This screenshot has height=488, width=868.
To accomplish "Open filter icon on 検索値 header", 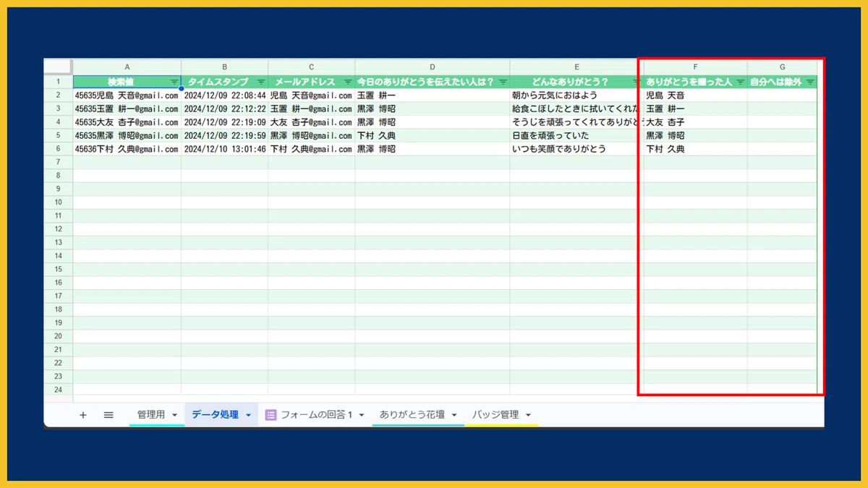I will [174, 82].
